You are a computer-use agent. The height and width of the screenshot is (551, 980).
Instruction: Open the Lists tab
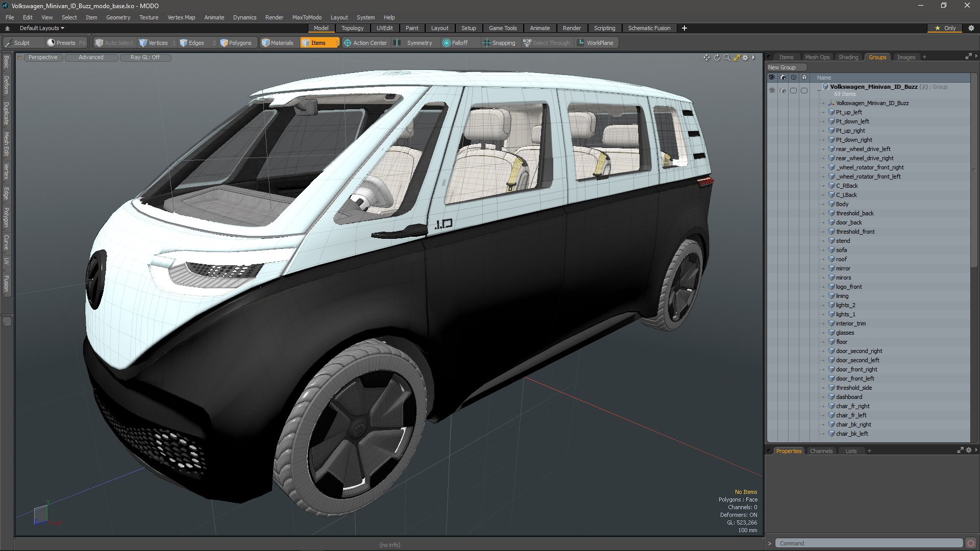click(851, 451)
